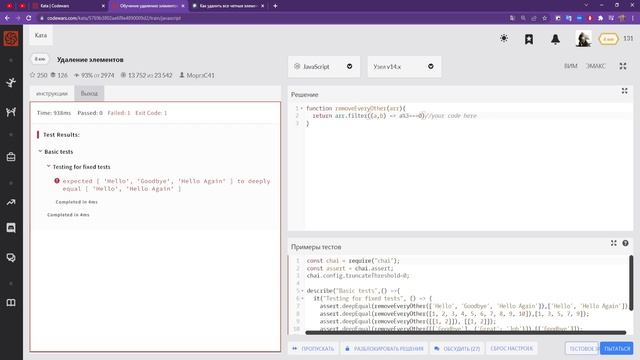Click the 250 stars count
The image size is (640, 360).
[38, 75]
